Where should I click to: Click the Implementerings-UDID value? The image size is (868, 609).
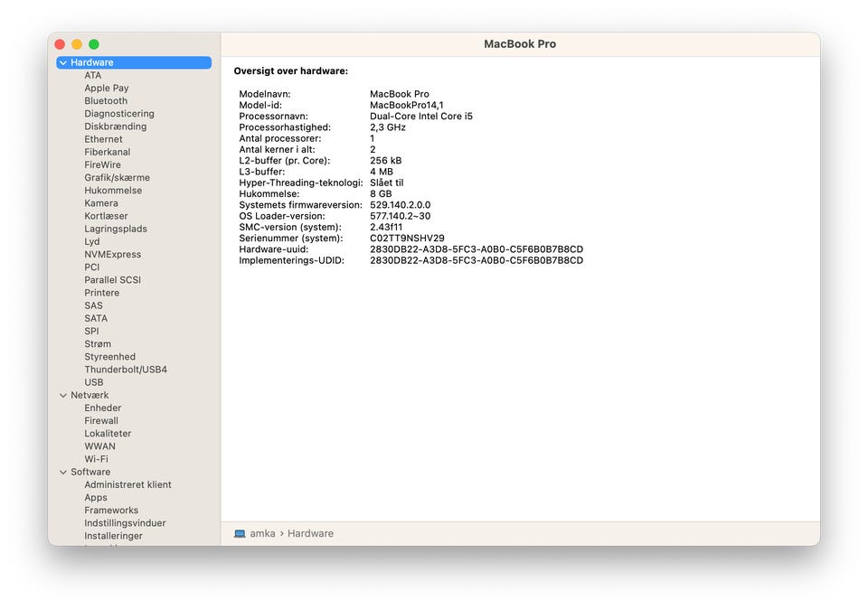point(476,260)
